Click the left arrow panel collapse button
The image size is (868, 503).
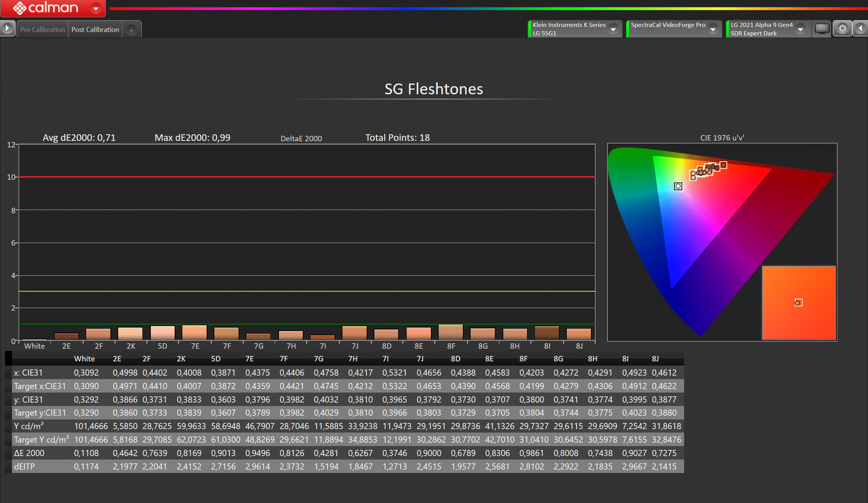pos(860,28)
